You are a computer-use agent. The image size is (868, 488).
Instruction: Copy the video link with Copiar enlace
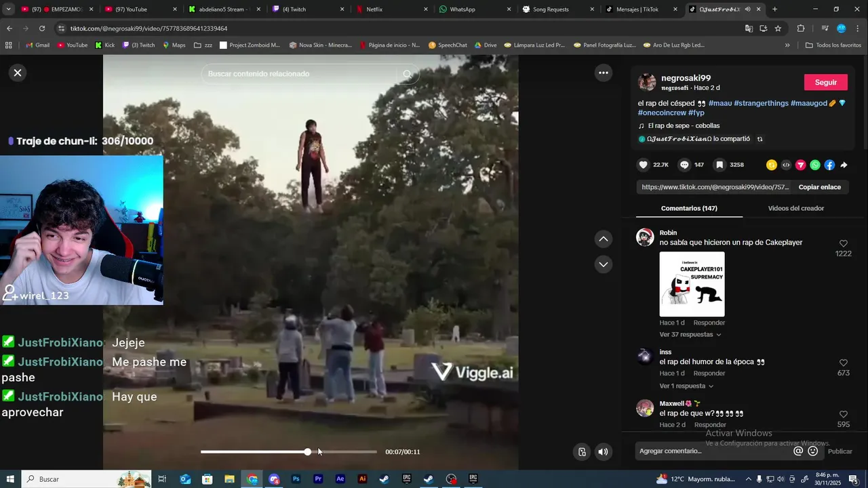pos(819,187)
